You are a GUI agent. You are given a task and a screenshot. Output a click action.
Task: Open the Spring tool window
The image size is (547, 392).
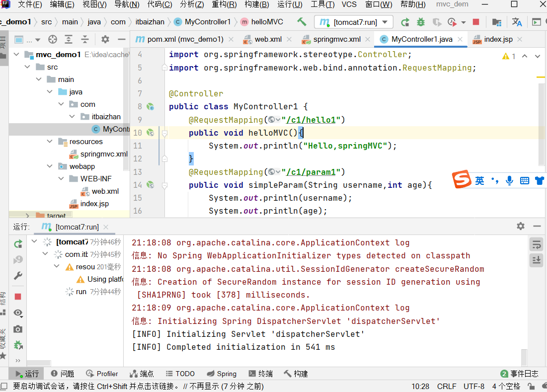(x=222, y=374)
